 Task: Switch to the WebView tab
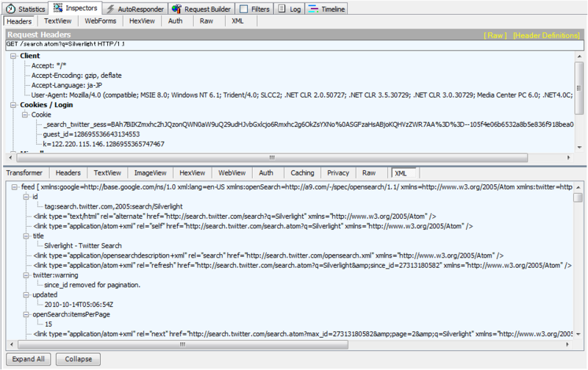click(x=232, y=173)
